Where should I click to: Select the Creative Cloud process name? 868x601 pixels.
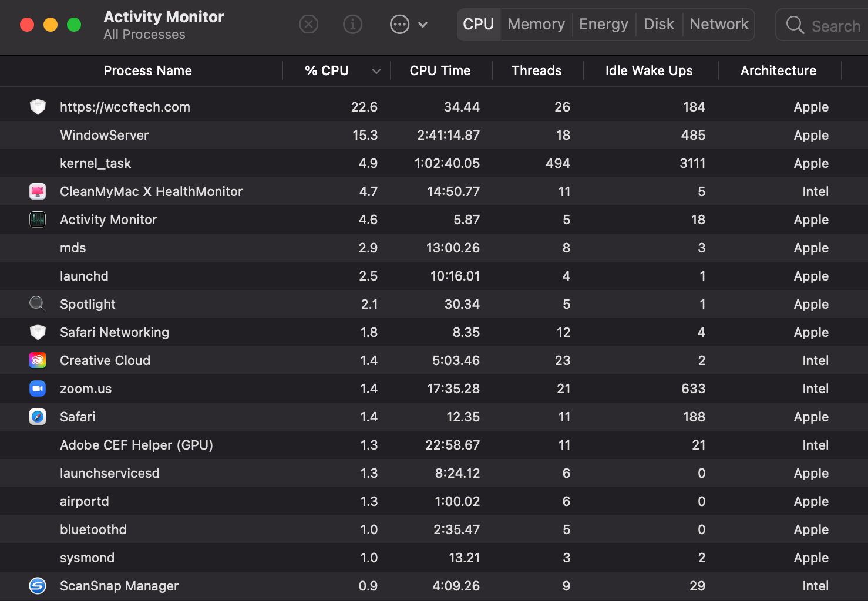(105, 360)
